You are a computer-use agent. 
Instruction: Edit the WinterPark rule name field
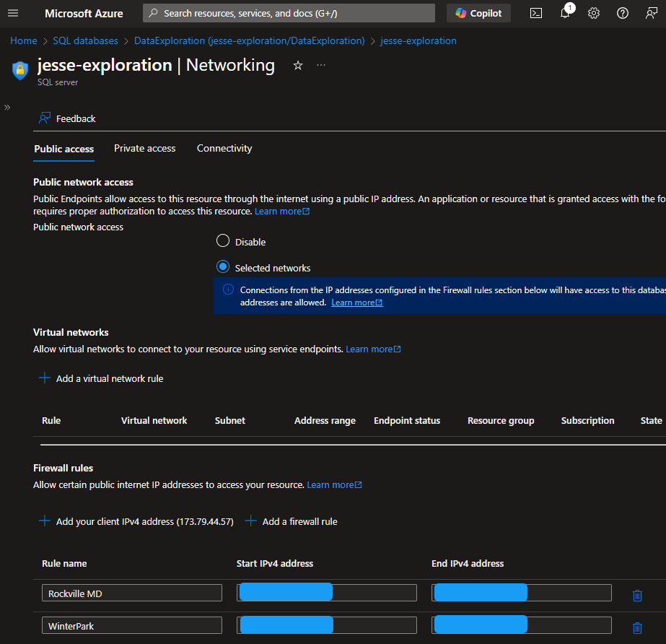pyautogui.click(x=131, y=625)
